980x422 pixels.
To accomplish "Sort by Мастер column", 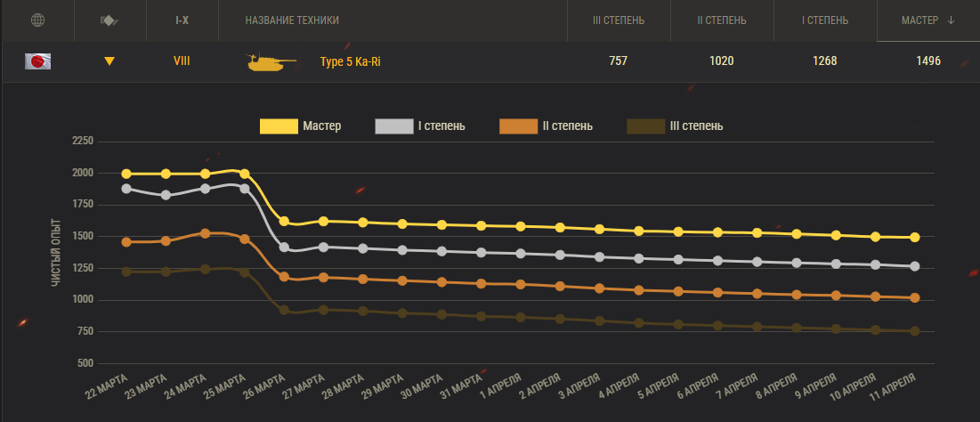I will (x=919, y=20).
